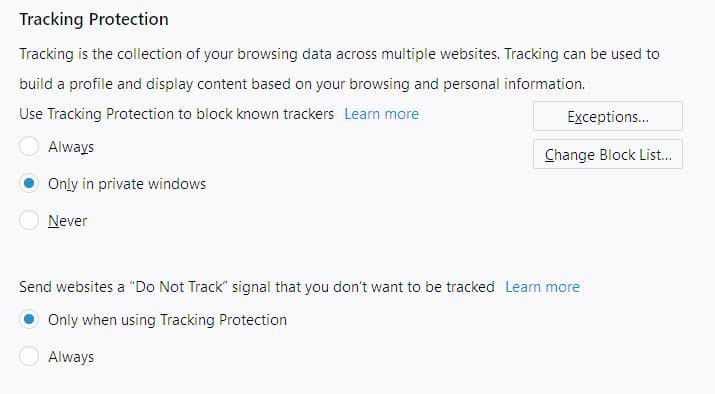This screenshot has height=394, width=715.
Task: Select the Always radio button under Tracking Protection
Action: pyautogui.click(x=29, y=147)
